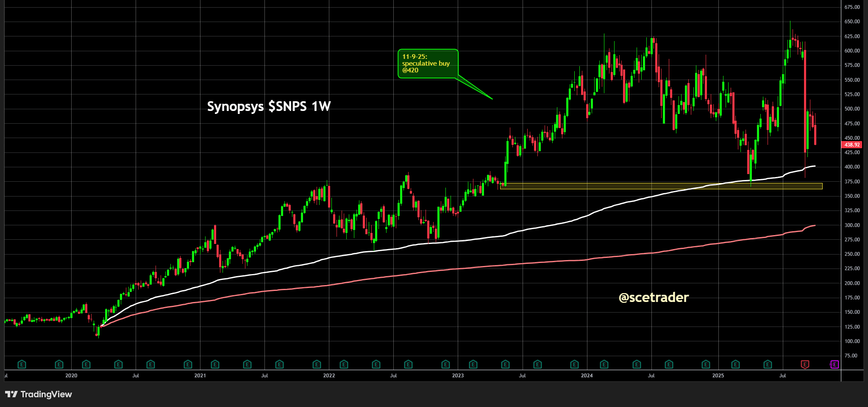The image size is (868, 407).
Task: Select the green speculative buy callout
Action: (428, 64)
